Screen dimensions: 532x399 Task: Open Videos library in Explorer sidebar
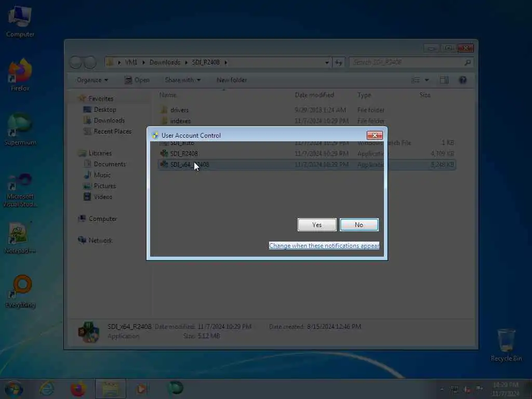click(103, 197)
